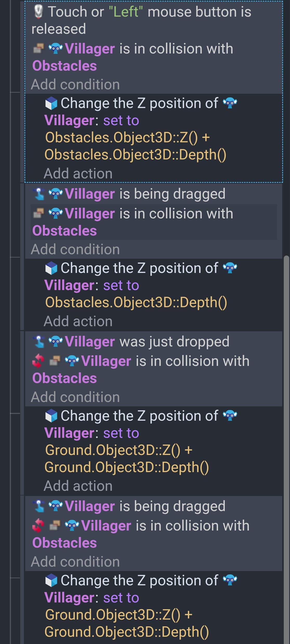Click "Add condition" in the "was just dropped" event
The height and width of the screenshot is (644, 290).
[75, 397]
